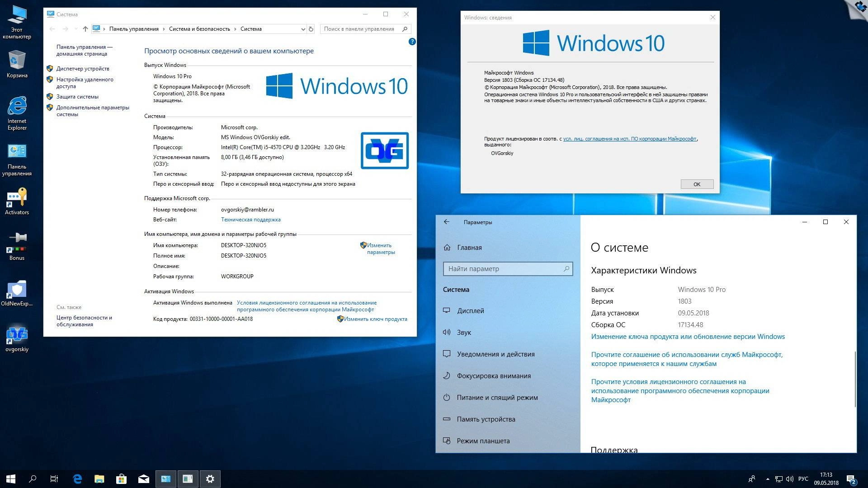Open File Explorer from the taskbar
Viewport: 868px width, 488px height.
coord(99,479)
